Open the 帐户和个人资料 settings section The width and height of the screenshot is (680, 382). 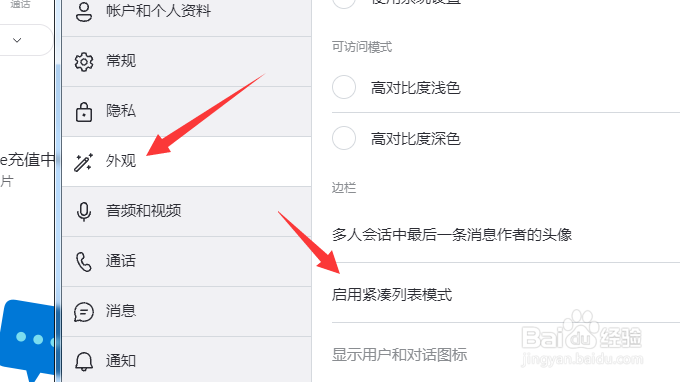pos(186,12)
